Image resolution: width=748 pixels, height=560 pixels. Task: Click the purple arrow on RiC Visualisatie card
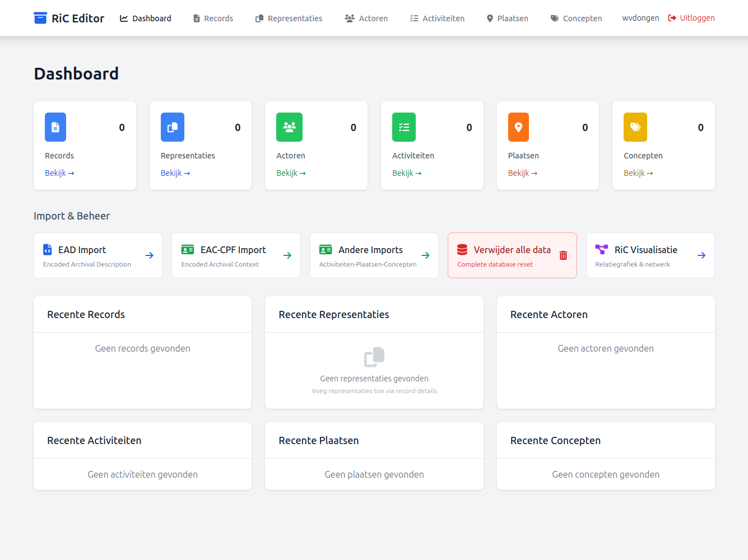pos(701,255)
